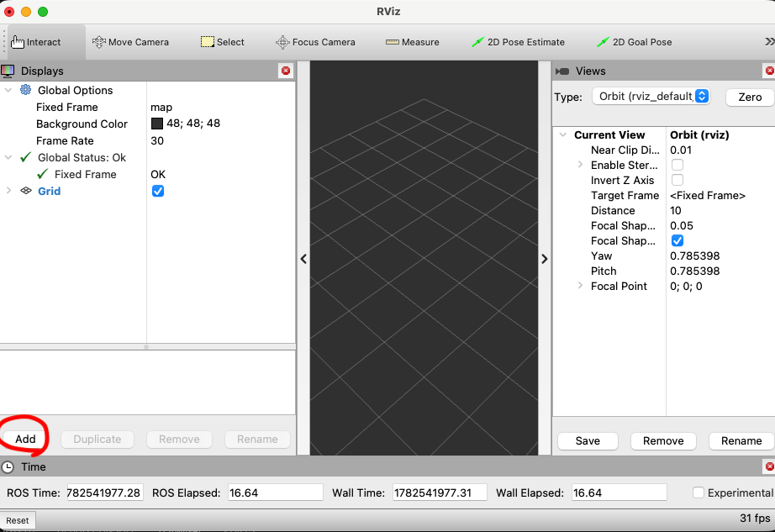Viewport: 775px width, 532px height.
Task: Select the 2D Pose Estimate tool
Action: (x=518, y=42)
